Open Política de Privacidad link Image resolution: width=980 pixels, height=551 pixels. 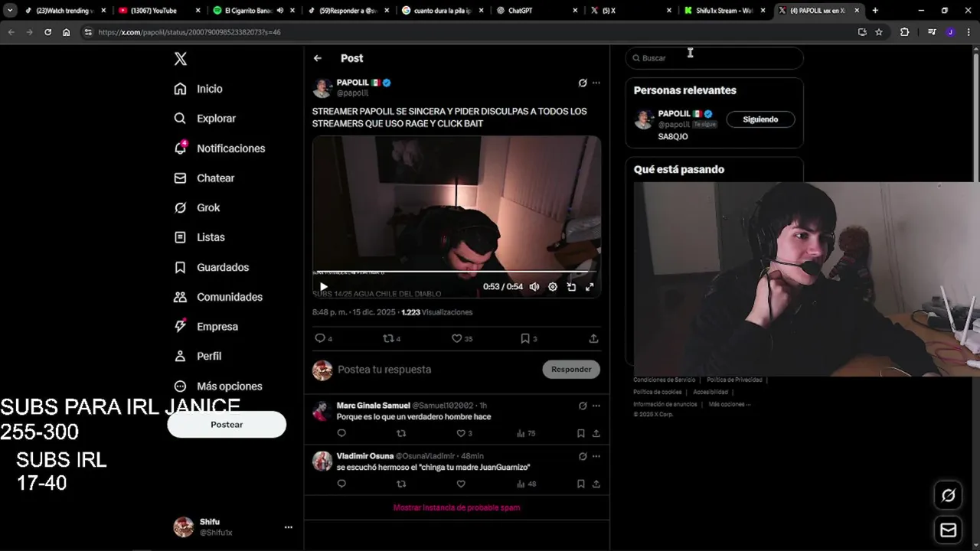pyautogui.click(x=734, y=380)
